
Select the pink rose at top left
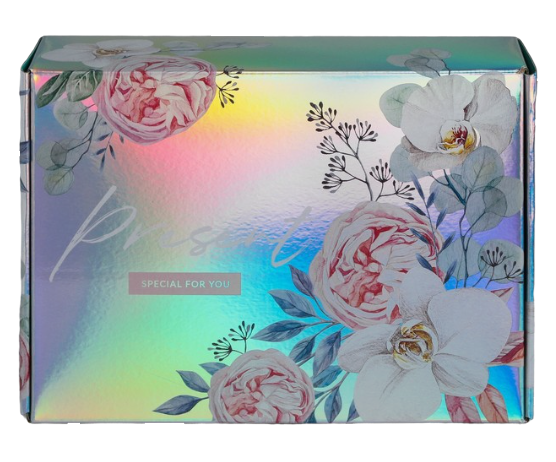tap(155, 99)
